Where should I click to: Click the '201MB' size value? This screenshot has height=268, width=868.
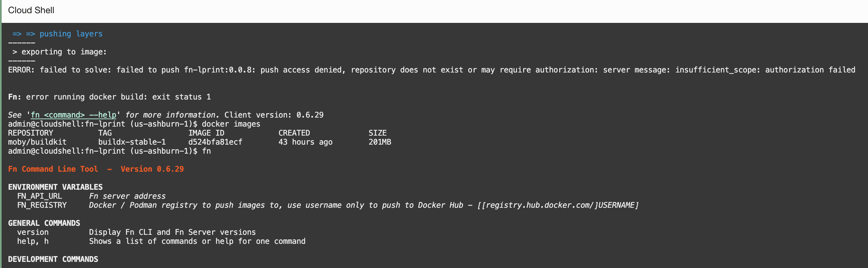(380, 142)
